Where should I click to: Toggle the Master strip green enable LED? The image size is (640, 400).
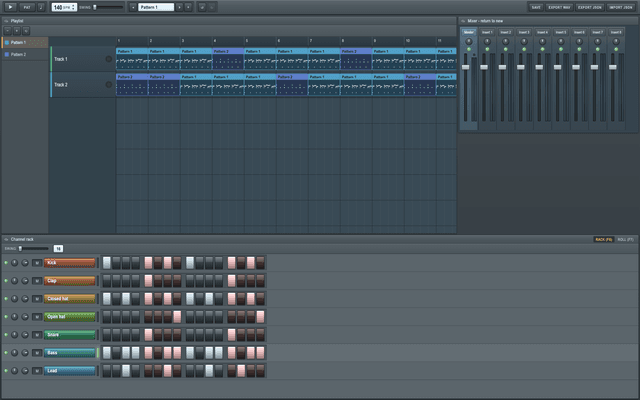pos(469,49)
